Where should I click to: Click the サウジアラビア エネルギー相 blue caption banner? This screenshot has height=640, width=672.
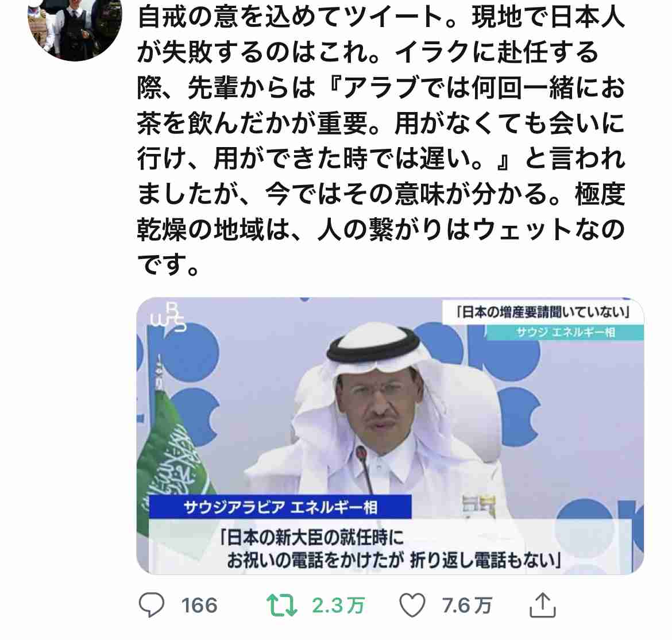[x=280, y=507]
